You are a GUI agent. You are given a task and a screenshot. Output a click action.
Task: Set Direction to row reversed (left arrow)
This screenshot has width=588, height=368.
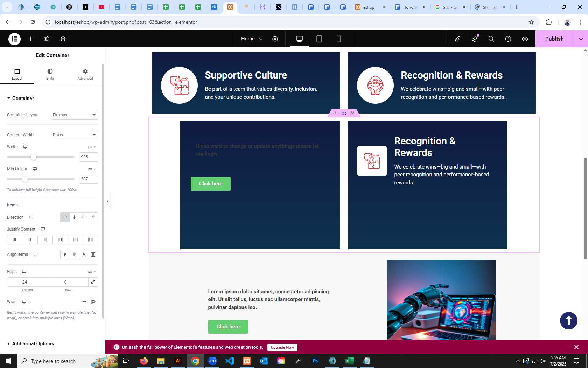tap(84, 217)
